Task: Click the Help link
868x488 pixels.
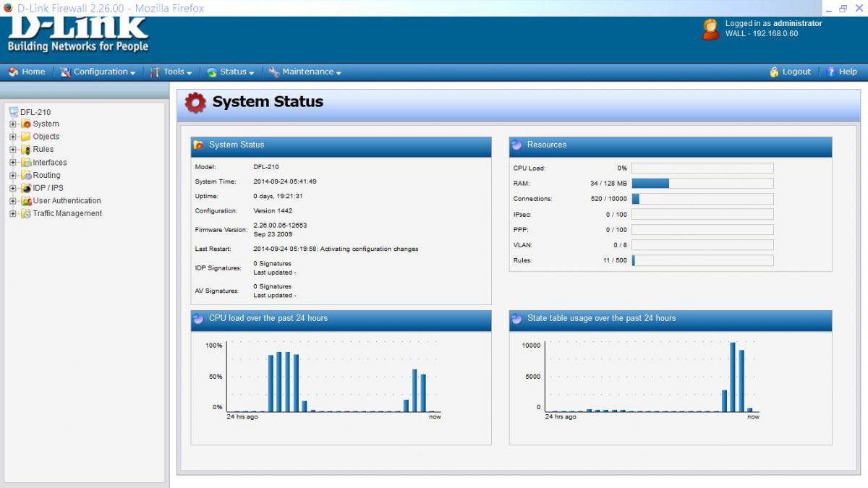Action: tap(848, 72)
